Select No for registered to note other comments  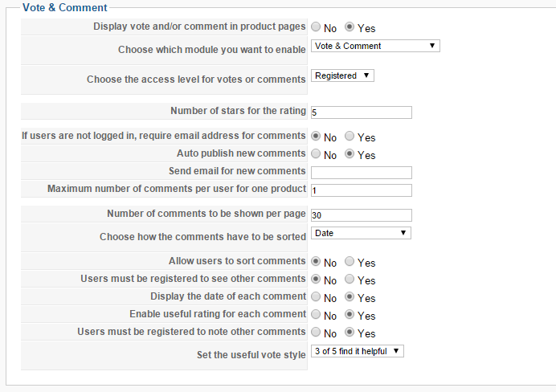point(316,333)
